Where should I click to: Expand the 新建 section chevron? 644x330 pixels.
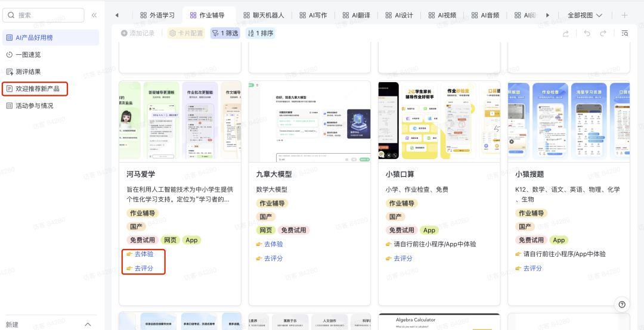pyautogui.click(x=88, y=325)
